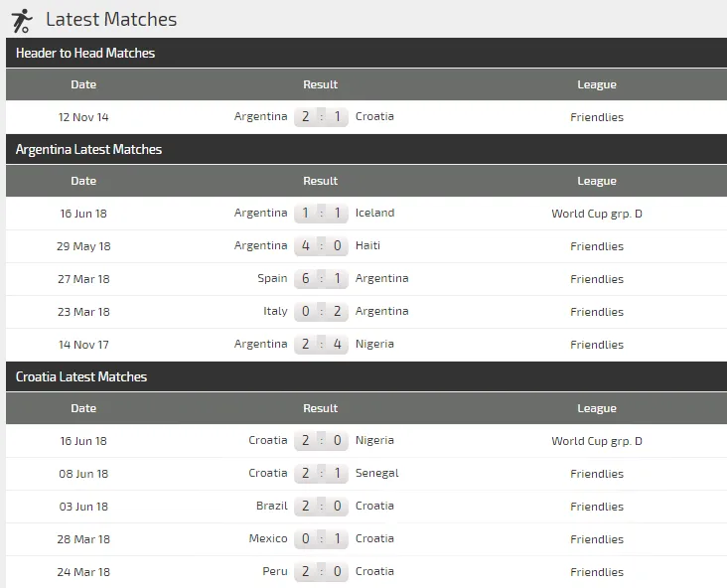
Task: Click the 14 Nov 17 match date
Action: pos(83,345)
